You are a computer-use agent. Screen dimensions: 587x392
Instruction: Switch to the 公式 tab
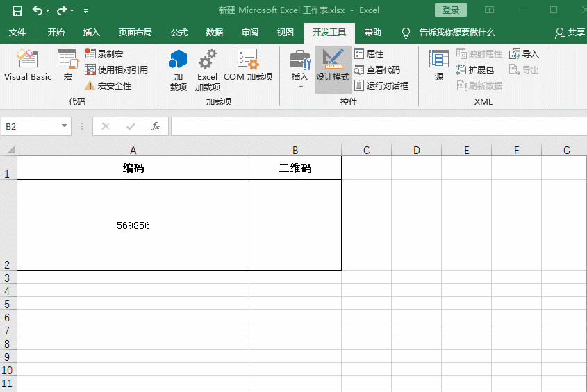pos(179,33)
